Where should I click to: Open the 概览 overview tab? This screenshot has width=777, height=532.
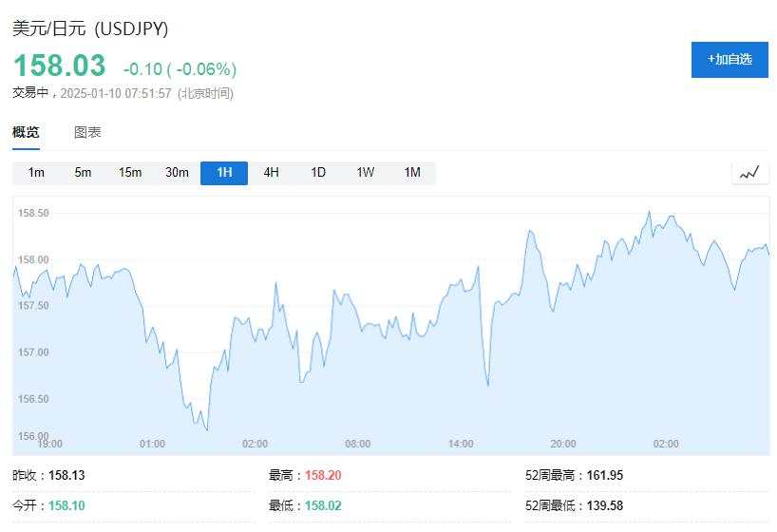click(x=26, y=132)
